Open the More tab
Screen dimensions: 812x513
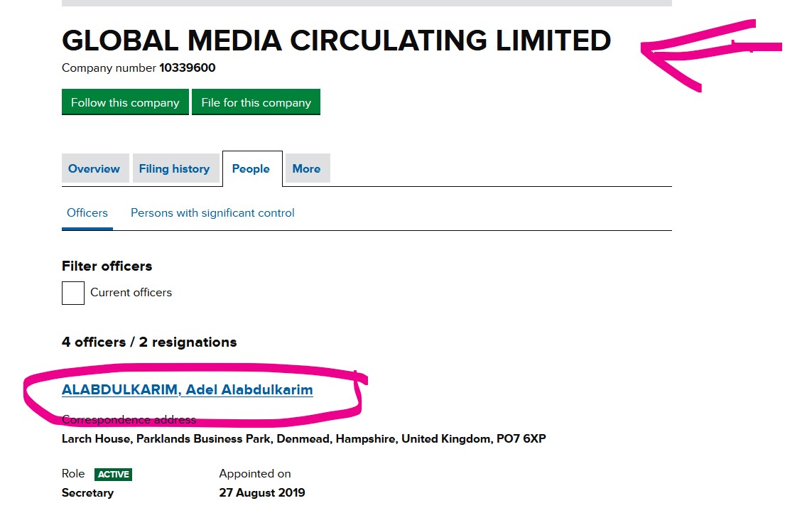(x=307, y=168)
